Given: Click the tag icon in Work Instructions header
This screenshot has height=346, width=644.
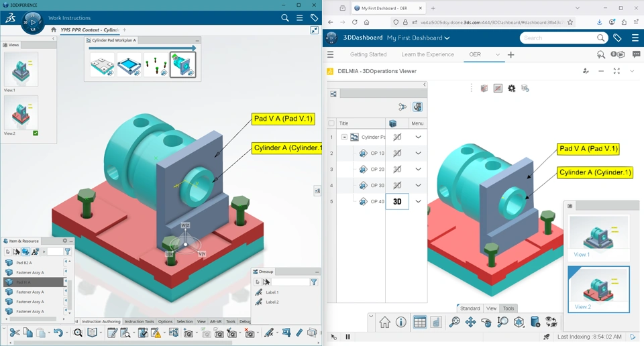Looking at the screenshot, I should (x=314, y=17).
